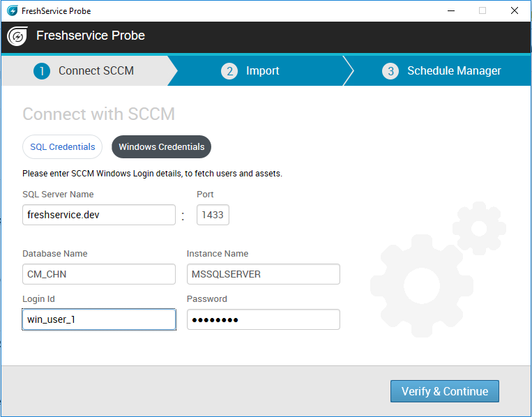Click the 'SQL Server Name' label
The width and height of the screenshot is (532, 417).
(x=58, y=195)
